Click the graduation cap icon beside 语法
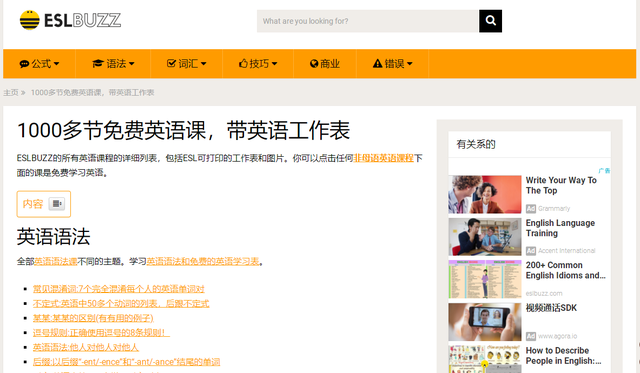The height and width of the screenshot is (373, 640). [98, 64]
